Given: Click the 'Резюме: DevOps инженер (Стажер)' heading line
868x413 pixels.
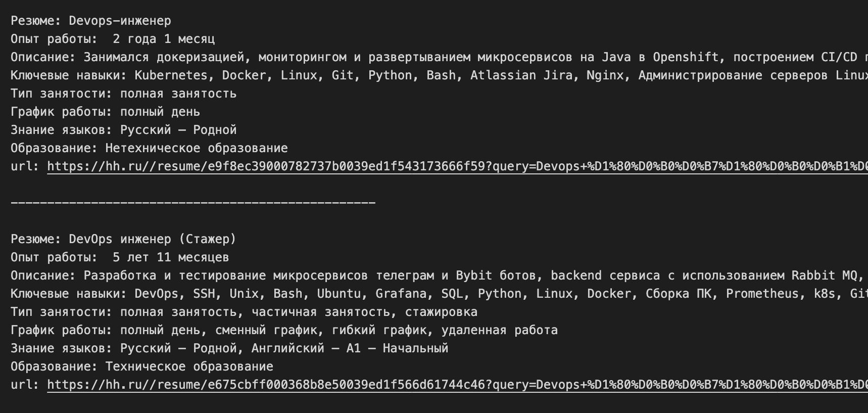Looking at the screenshot, I should (x=123, y=239).
